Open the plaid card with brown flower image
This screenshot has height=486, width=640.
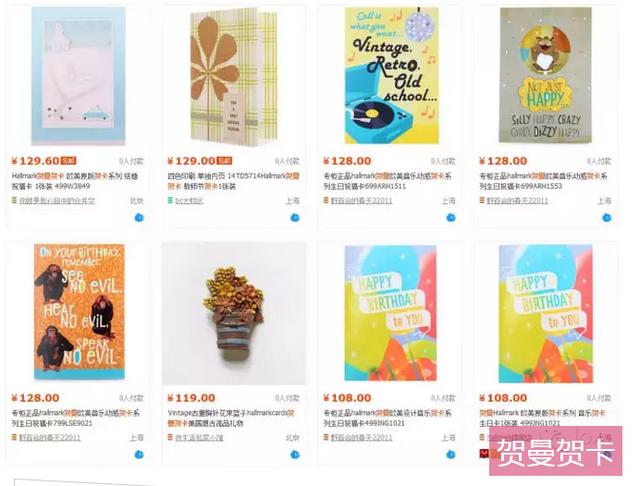[233, 77]
